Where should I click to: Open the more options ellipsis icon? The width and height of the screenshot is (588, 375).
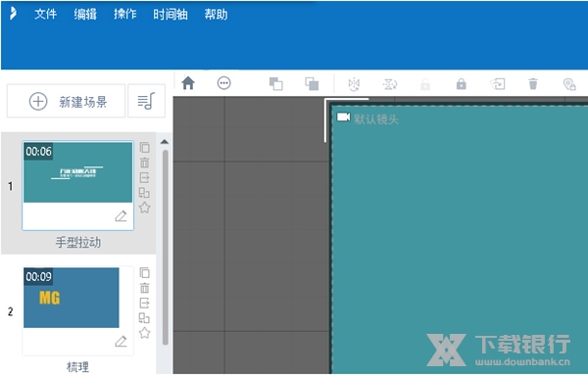[x=223, y=83]
